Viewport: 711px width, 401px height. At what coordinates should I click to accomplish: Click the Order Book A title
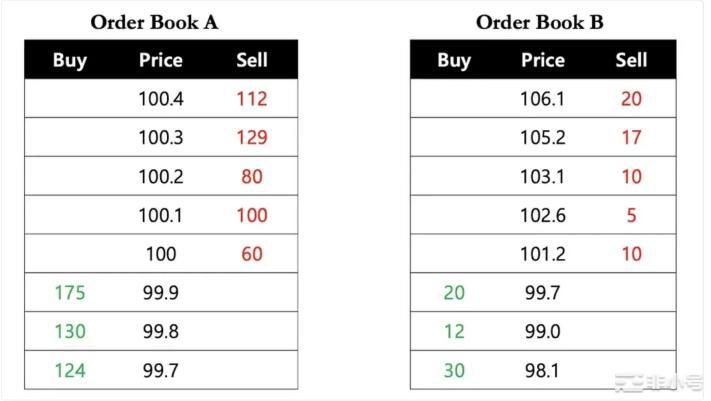point(154,21)
